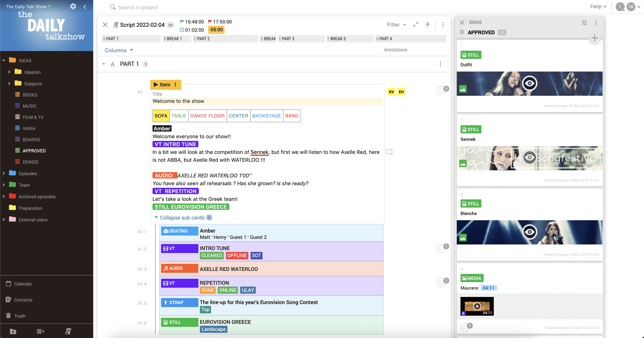The height and width of the screenshot is (338, 644).
Task: Toggle preview eye on Sennek image
Action: [530, 158]
